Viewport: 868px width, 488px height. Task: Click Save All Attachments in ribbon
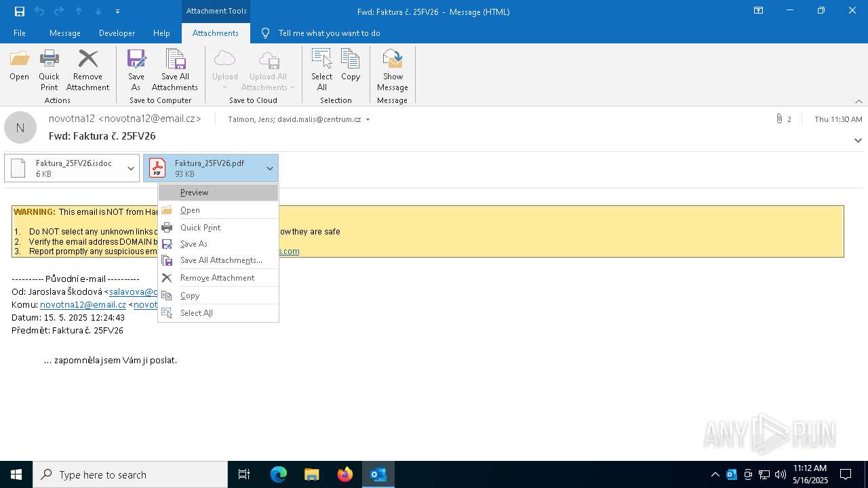click(175, 70)
